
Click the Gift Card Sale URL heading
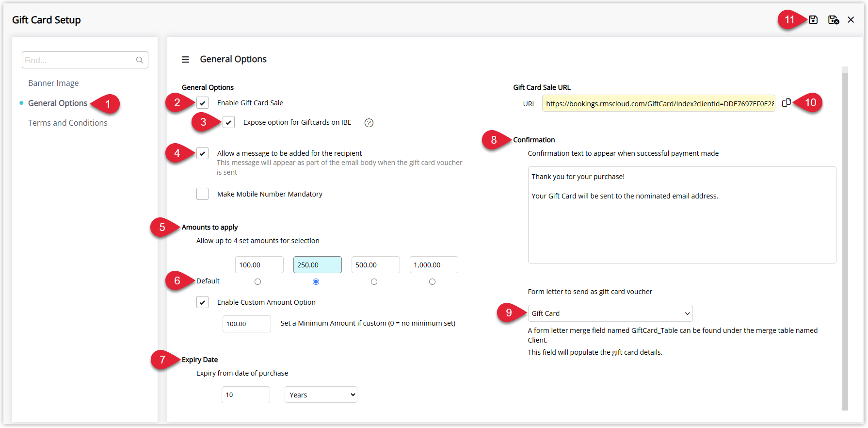click(542, 87)
